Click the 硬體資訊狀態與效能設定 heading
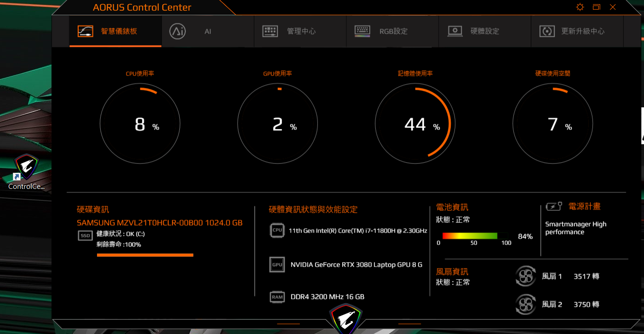This screenshot has height=334, width=644. point(313,210)
